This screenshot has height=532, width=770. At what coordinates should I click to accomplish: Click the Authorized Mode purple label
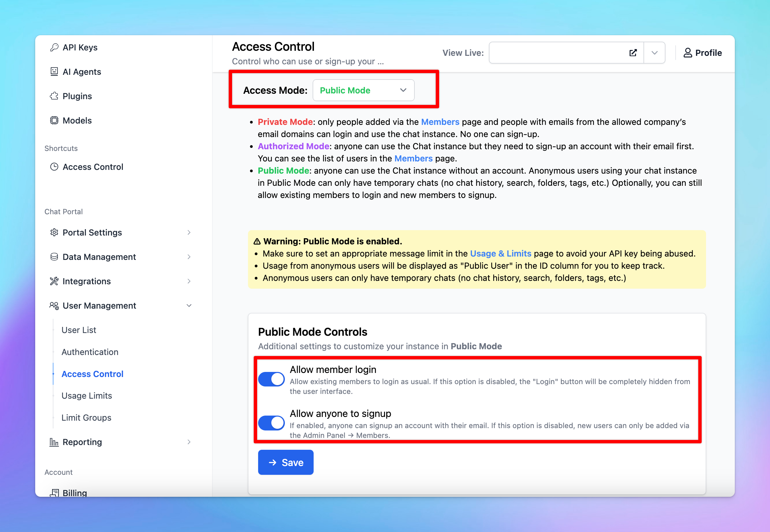[x=293, y=146]
